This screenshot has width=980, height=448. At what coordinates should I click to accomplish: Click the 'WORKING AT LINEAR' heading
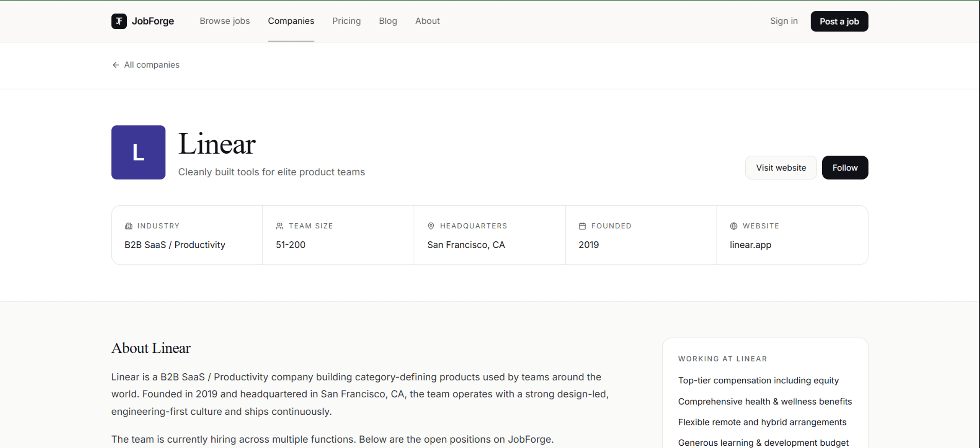[x=723, y=359]
